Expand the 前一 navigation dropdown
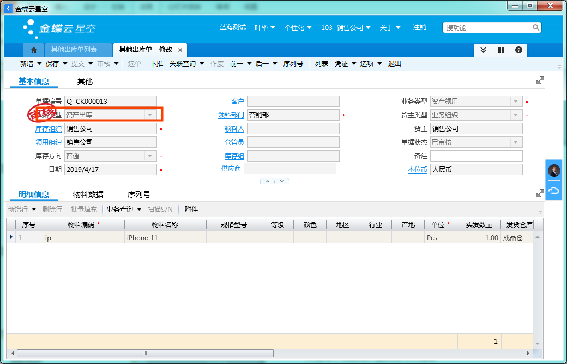 [x=249, y=64]
